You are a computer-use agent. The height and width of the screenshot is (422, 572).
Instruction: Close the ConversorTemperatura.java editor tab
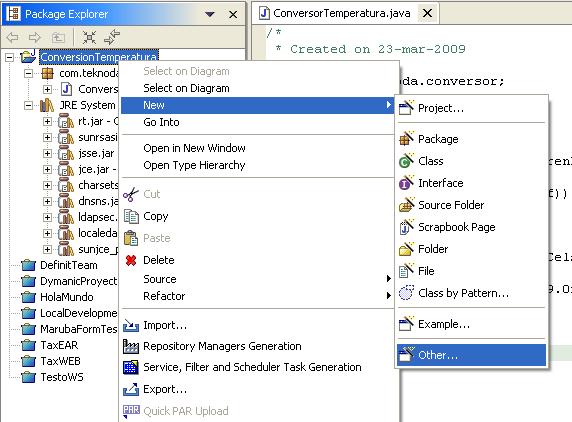tap(427, 13)
